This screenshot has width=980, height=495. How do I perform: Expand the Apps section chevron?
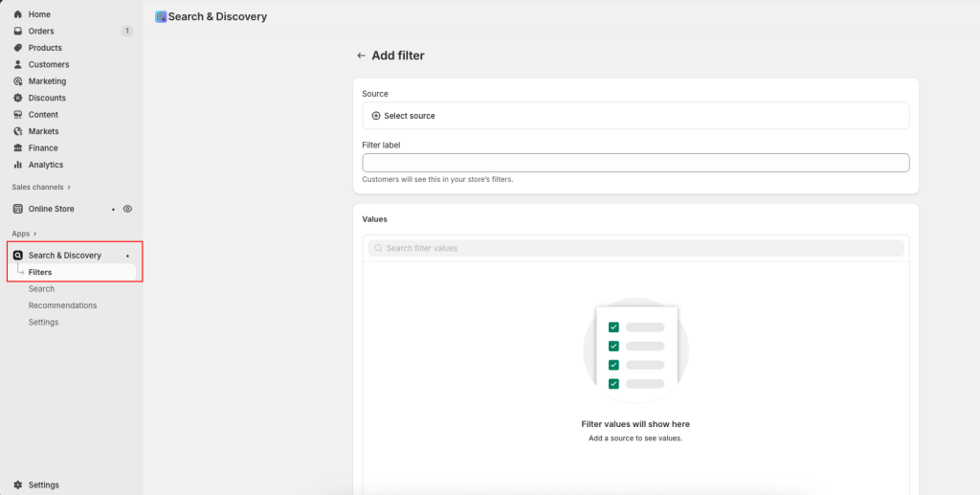point(35,234)
